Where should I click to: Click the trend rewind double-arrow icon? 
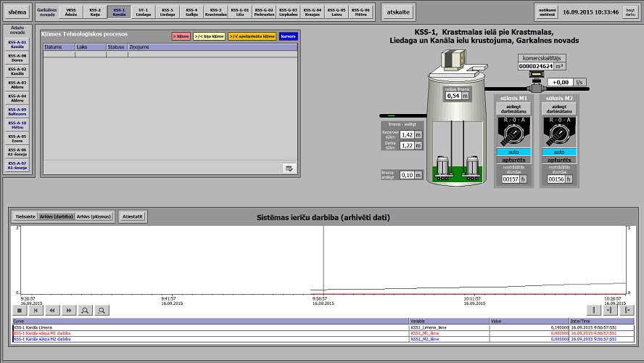(53, 310)
